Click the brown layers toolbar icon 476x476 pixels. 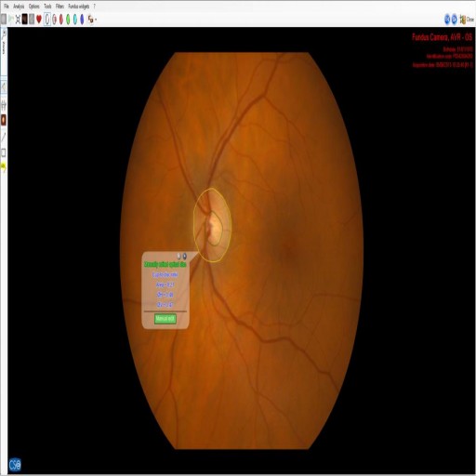pyautogui.click(x=90, y=20)
